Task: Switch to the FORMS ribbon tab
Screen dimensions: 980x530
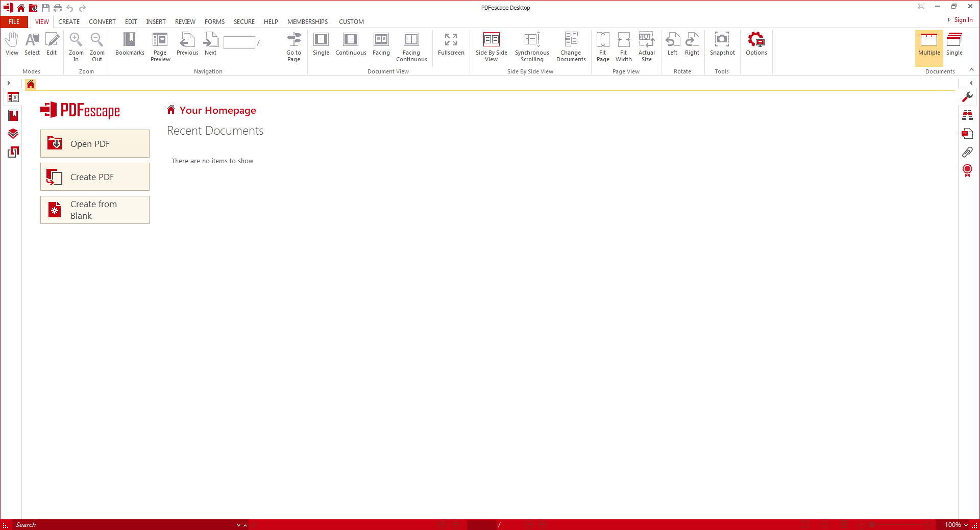Action: coord(215,22)
